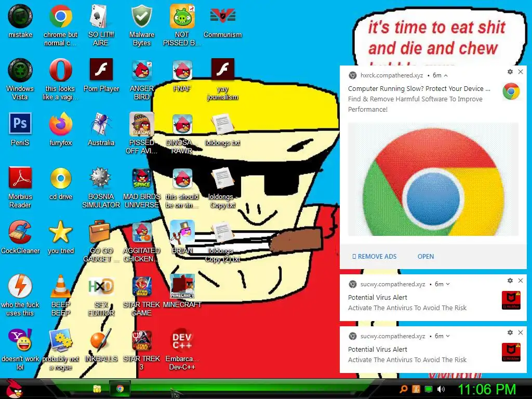The height and width of the screenshot is (399, 532).
Task: Expand the second sucwy.compathered.xyz notification
Action: [448, 336]
